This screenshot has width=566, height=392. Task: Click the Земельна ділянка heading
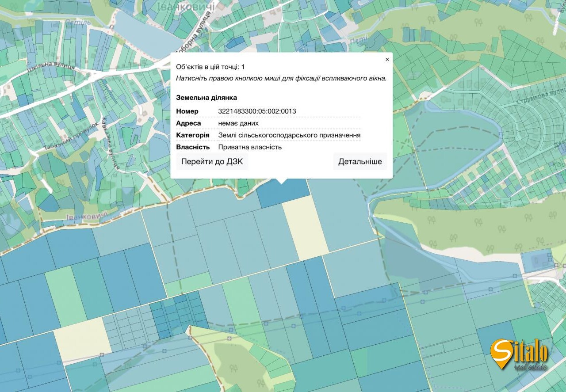(207, 98)
